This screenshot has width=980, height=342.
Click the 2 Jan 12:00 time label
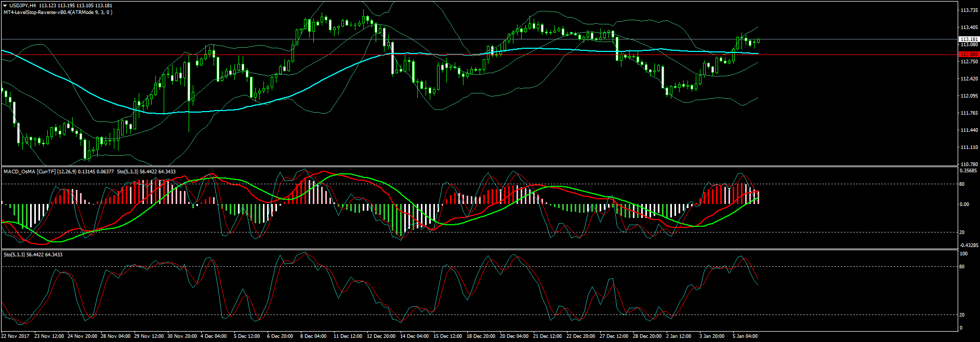click(x=679, y=336)
